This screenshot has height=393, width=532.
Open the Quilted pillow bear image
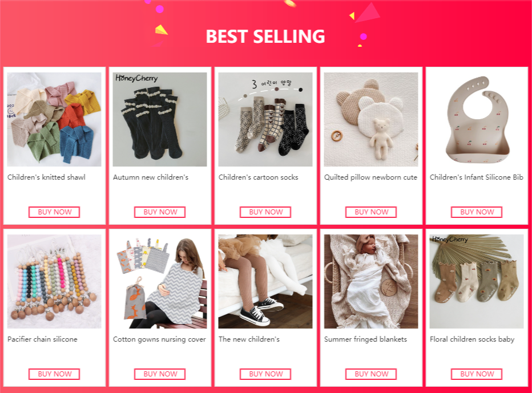371,119
